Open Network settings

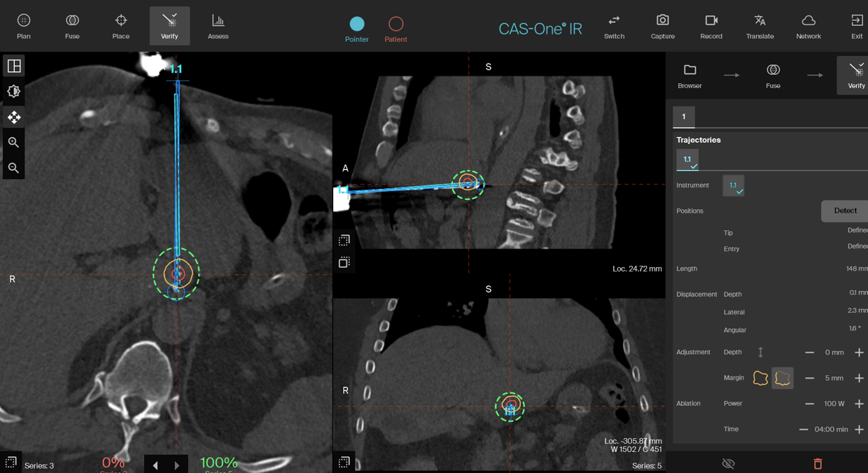[x=808, y=26]
